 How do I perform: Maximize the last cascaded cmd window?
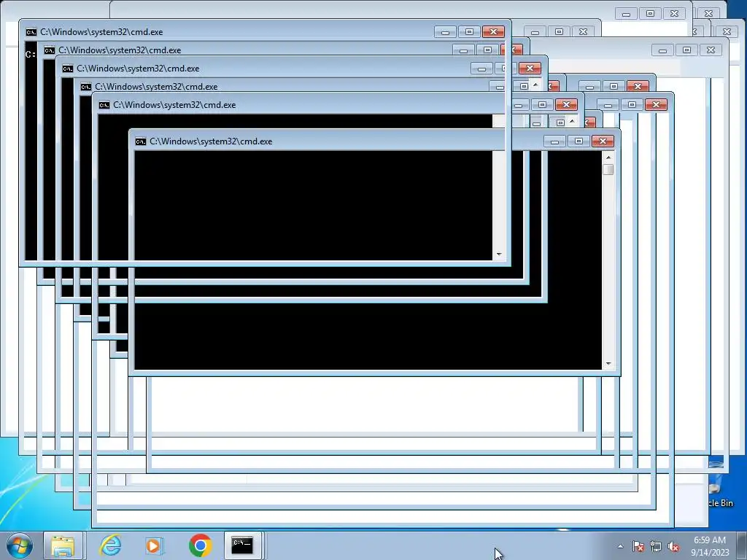578,141
